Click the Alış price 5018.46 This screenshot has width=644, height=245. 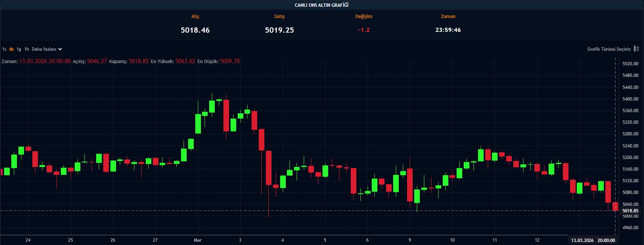pos(195,30)
